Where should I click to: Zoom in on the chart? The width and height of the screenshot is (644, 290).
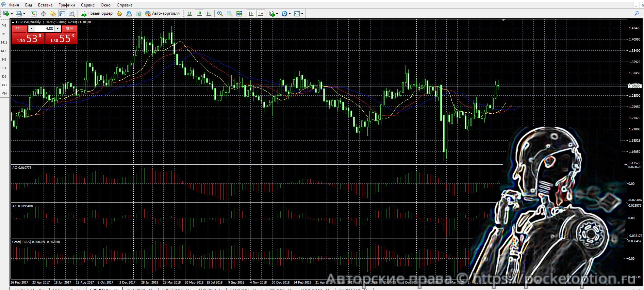220,14
